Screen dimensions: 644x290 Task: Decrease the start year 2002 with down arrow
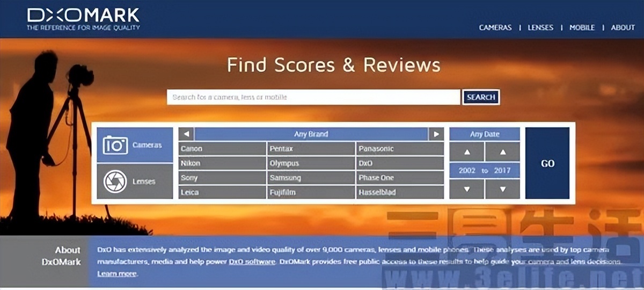tap(466, 189)
